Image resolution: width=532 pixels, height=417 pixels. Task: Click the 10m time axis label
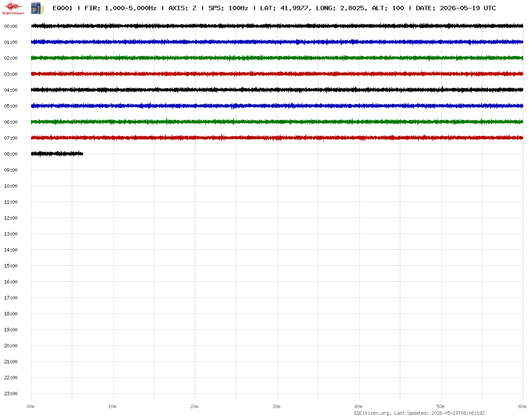pyautogui.click(x=112, y=406)
